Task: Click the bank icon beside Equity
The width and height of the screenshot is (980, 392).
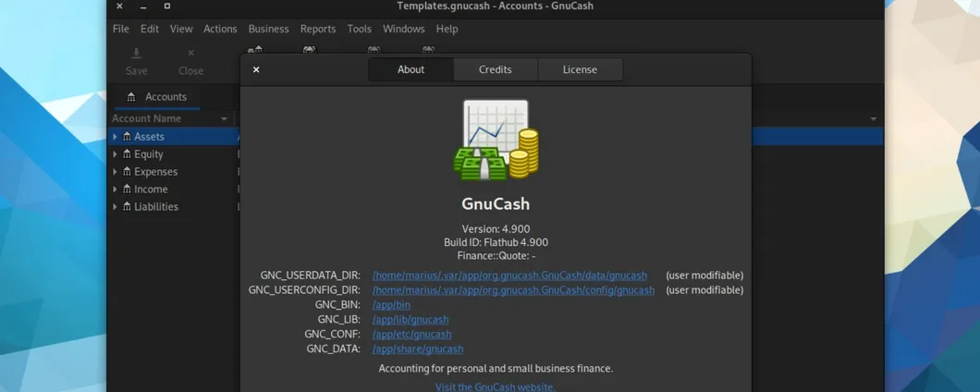Action: click(127, 153)
